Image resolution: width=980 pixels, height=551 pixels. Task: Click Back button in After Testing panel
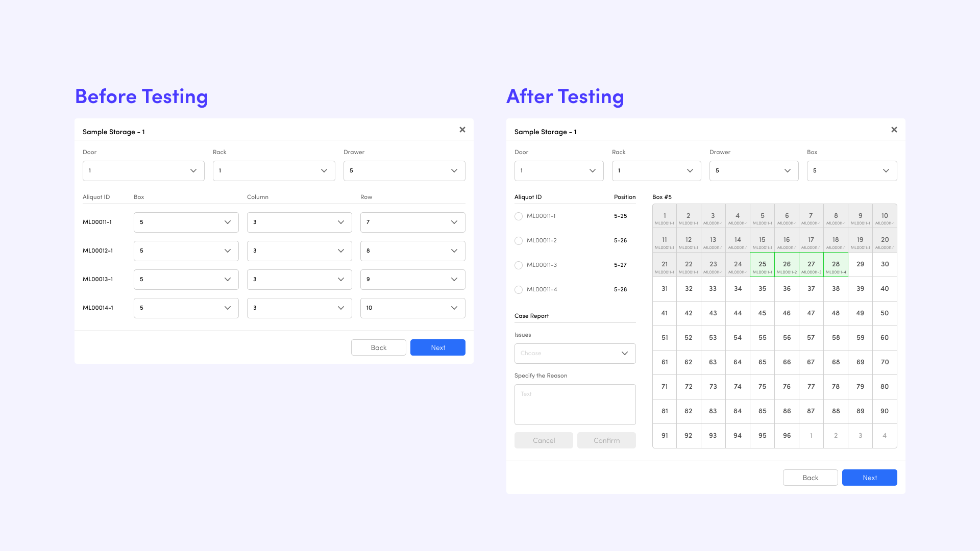[x=811, y=478]
